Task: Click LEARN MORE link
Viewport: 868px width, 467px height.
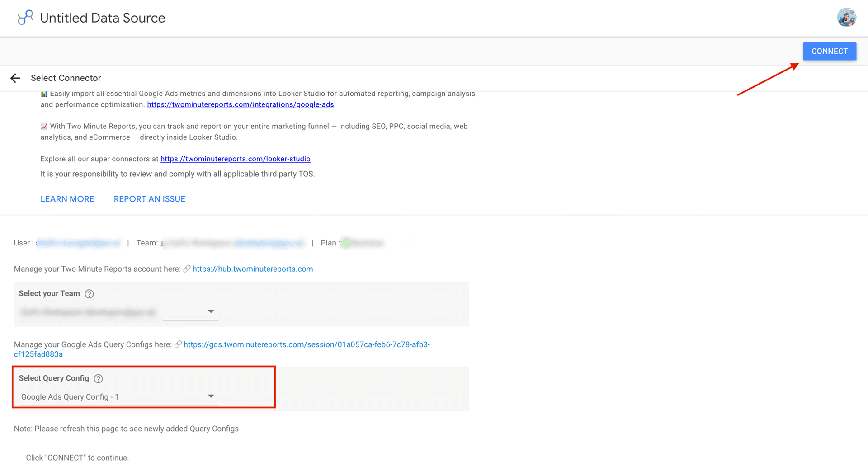Action: pos(67,199)
